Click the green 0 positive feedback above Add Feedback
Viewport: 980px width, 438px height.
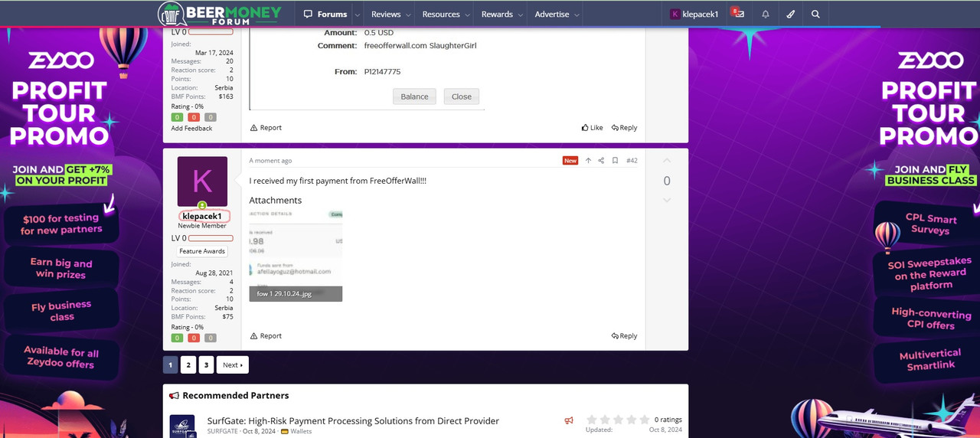pyautogui.click(x=177, y=117)
